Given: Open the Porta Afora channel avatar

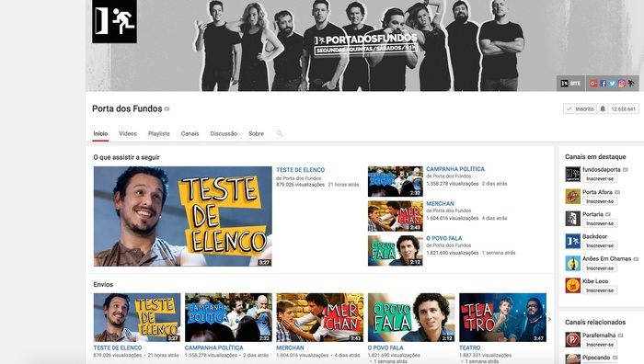Looking at the screenshot, I should (572, 196).
